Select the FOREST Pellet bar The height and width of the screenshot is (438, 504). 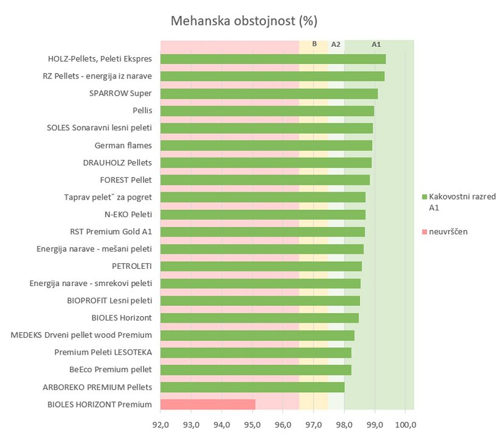tap(264, 180)
